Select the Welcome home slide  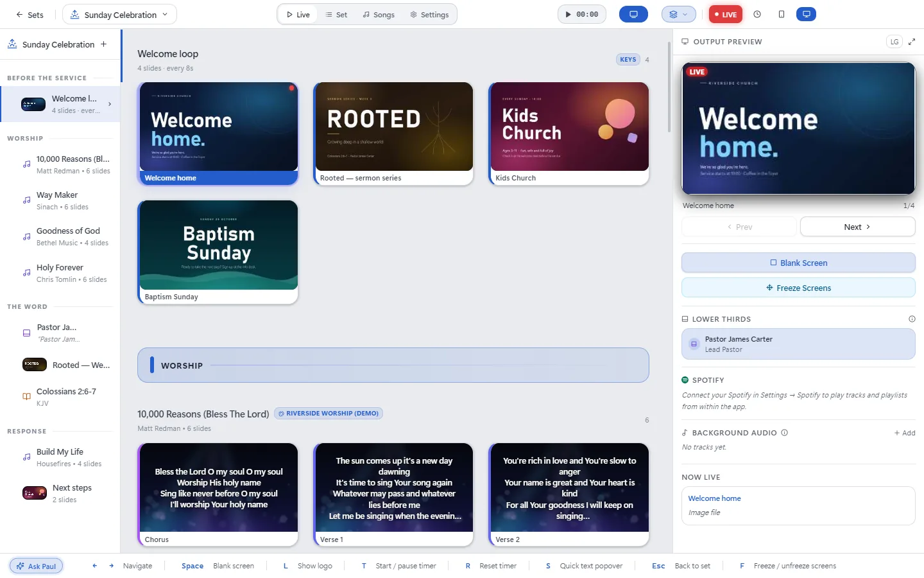pyautogui.click(x=218, y=134)
